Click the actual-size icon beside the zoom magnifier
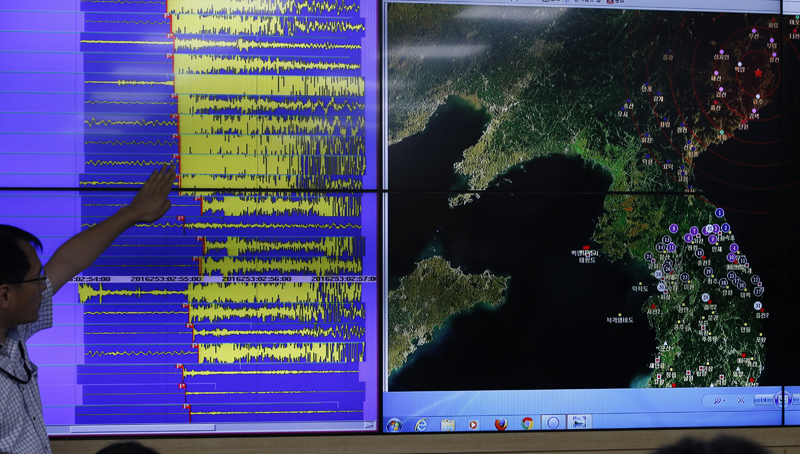 click(741, 400)
